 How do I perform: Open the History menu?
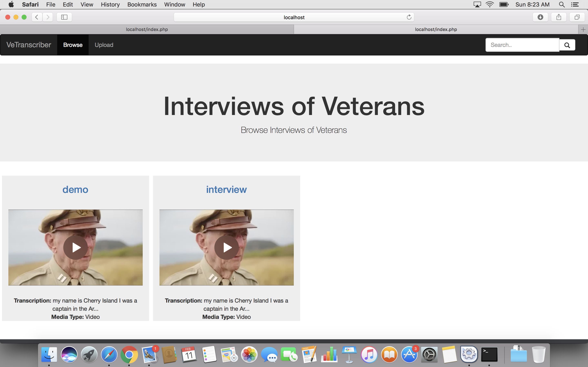coord(110,5)
